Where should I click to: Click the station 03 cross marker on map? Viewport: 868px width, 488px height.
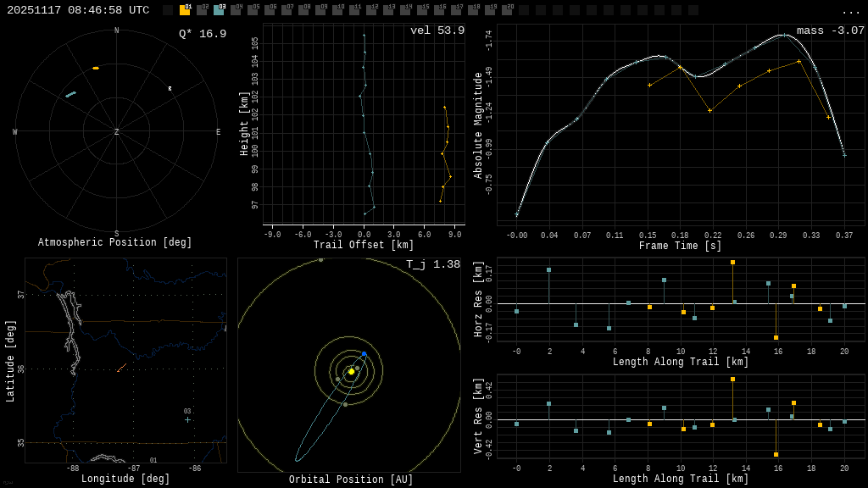pyautogui.click(x=188, y=419)
